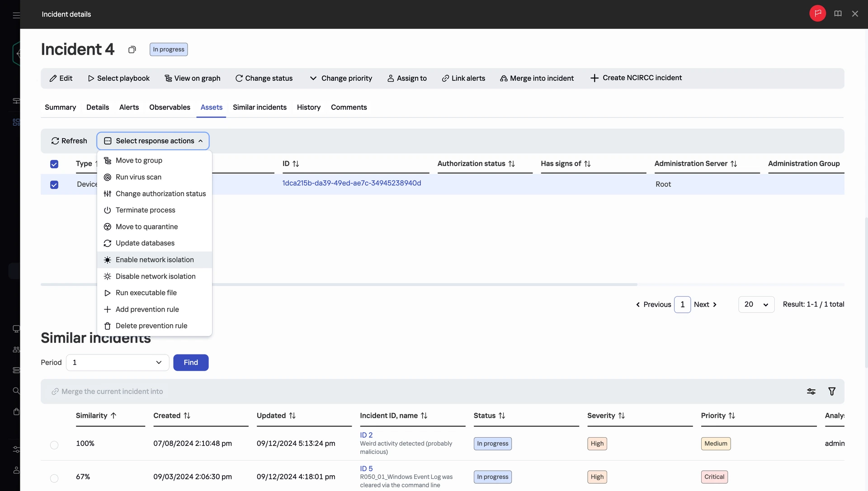
Task: Choose Run executable file action
Action: 155,293
